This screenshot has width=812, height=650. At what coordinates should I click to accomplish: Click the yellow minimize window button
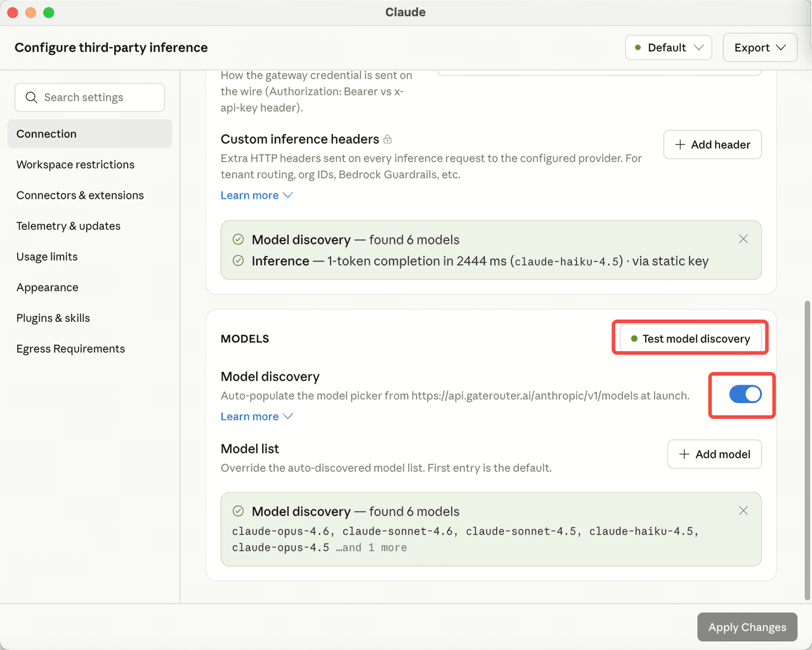30,13
